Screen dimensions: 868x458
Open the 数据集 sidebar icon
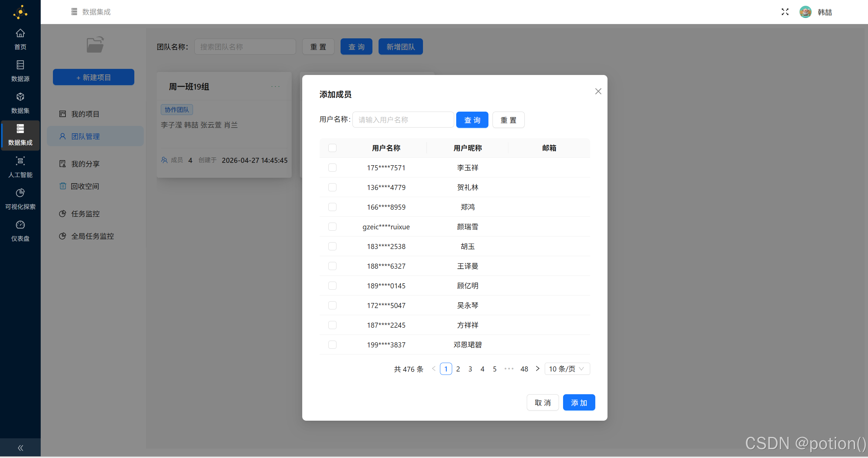[20, 102]
